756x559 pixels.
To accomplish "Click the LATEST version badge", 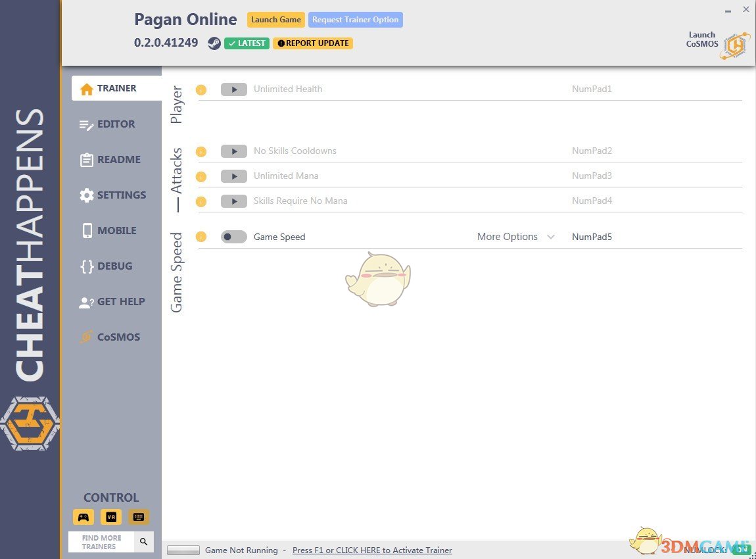I will (247, 43).
